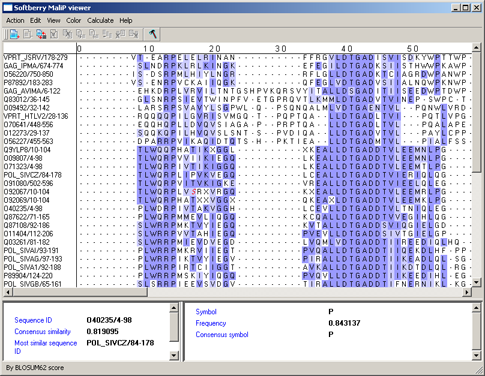The width and height of the screenshot is (485, 376).
Task: Select sequence O92069/10-104
Action: (x=27, y=200)
